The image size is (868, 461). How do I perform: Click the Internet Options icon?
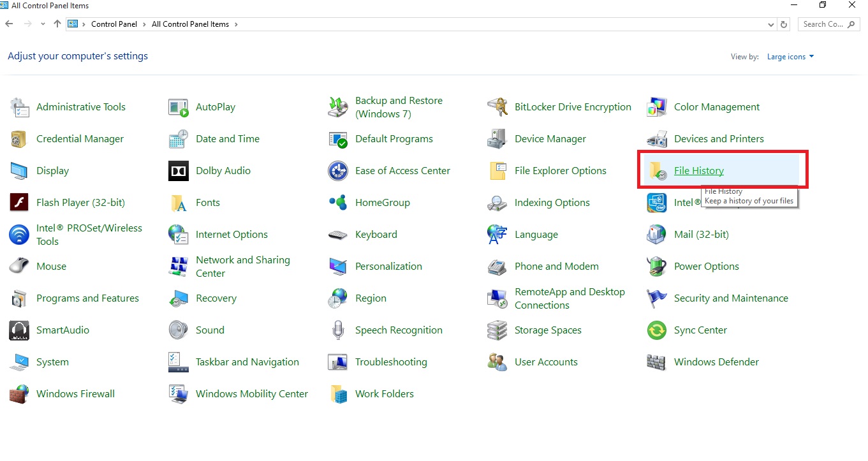pos(179,235)
